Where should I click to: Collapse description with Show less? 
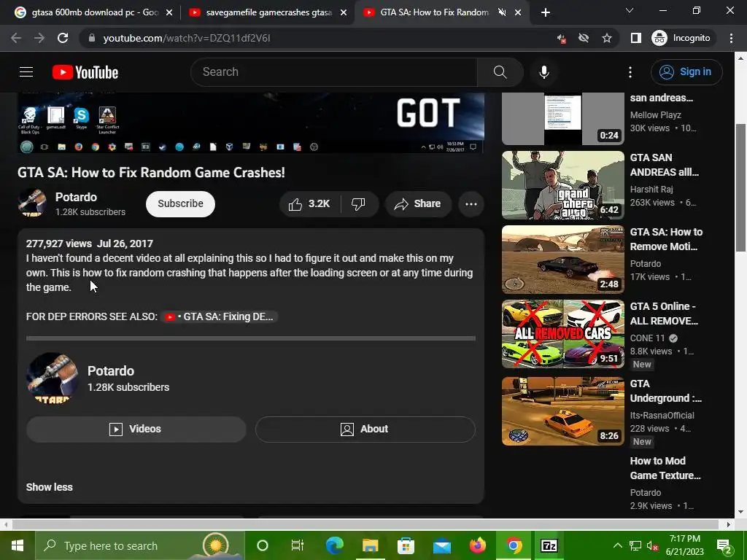click(49, 487)
